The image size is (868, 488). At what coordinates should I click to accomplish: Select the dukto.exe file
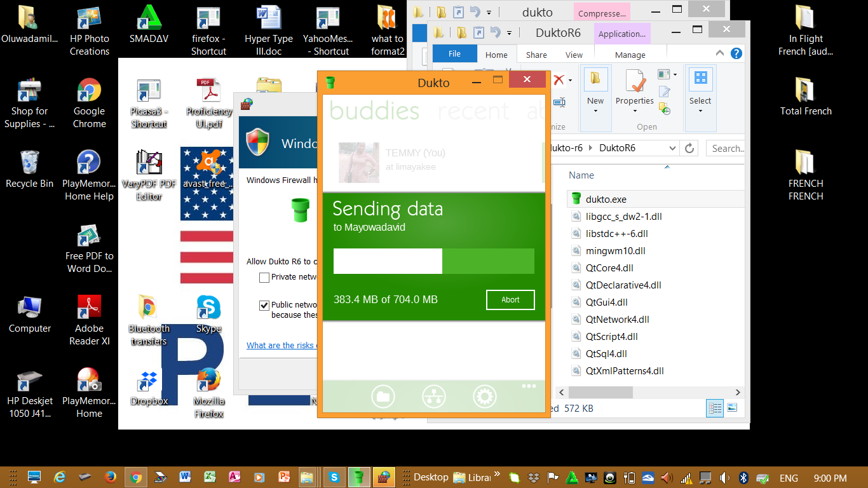[654, 199]
